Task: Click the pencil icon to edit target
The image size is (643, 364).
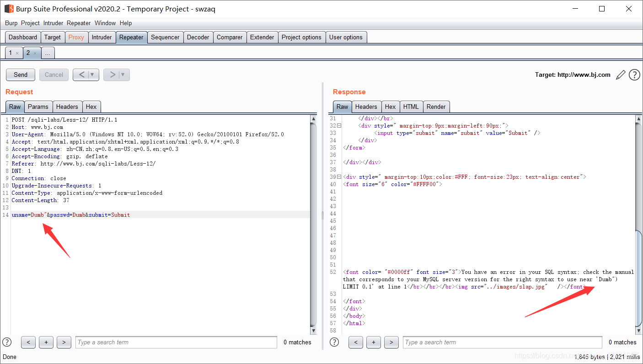Action: coord(621,75)
